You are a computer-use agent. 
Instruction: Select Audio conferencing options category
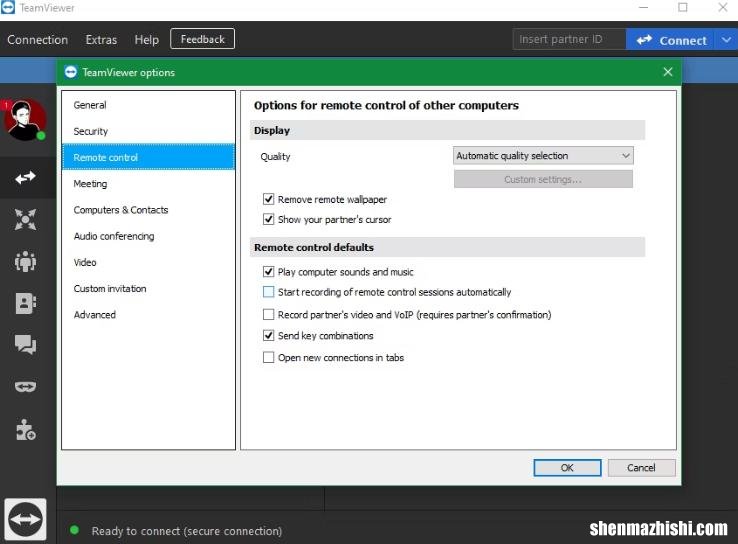click(148, 236)
